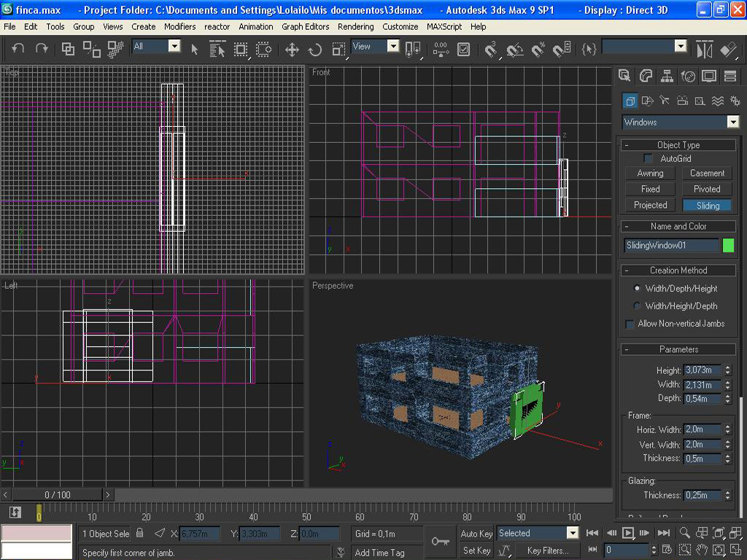747x560 pixels.
Task: Click the Casement window type button
Action: 707,174
